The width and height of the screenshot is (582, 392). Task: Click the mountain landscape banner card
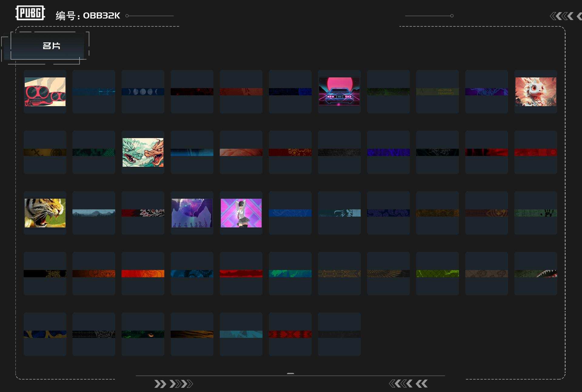tap(94, 213)
